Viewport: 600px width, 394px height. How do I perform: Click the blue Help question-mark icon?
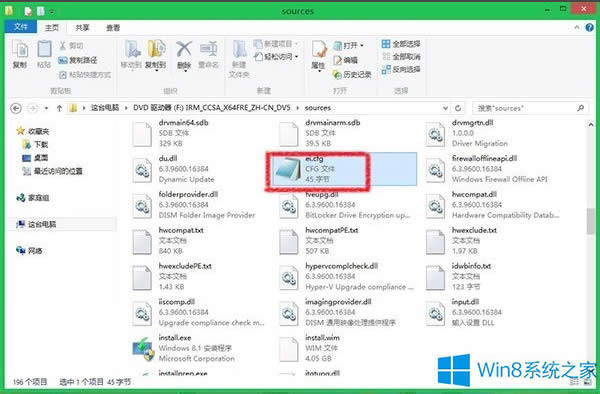tap(590, 27)
